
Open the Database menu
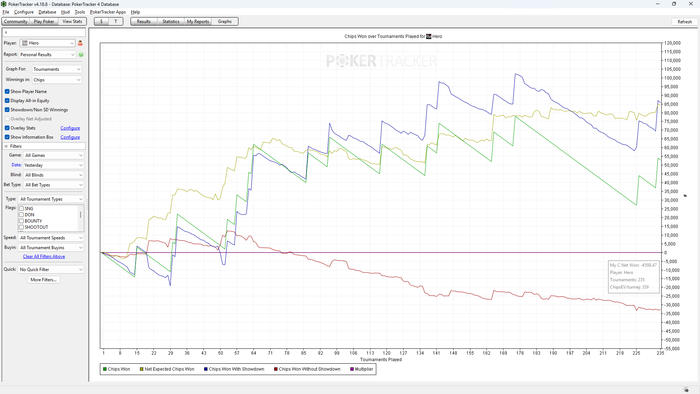(x=47, y=12)
